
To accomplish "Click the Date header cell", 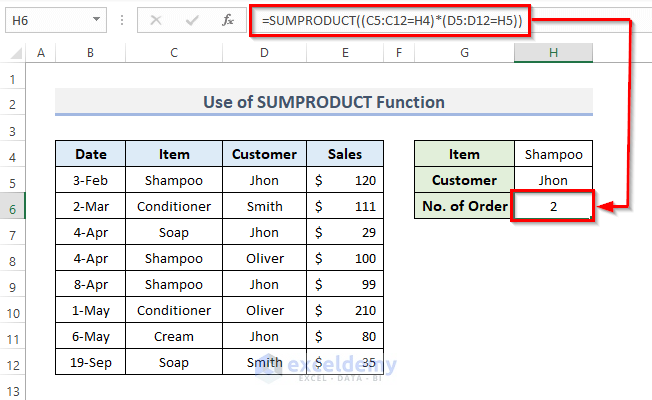I will 89,155.
